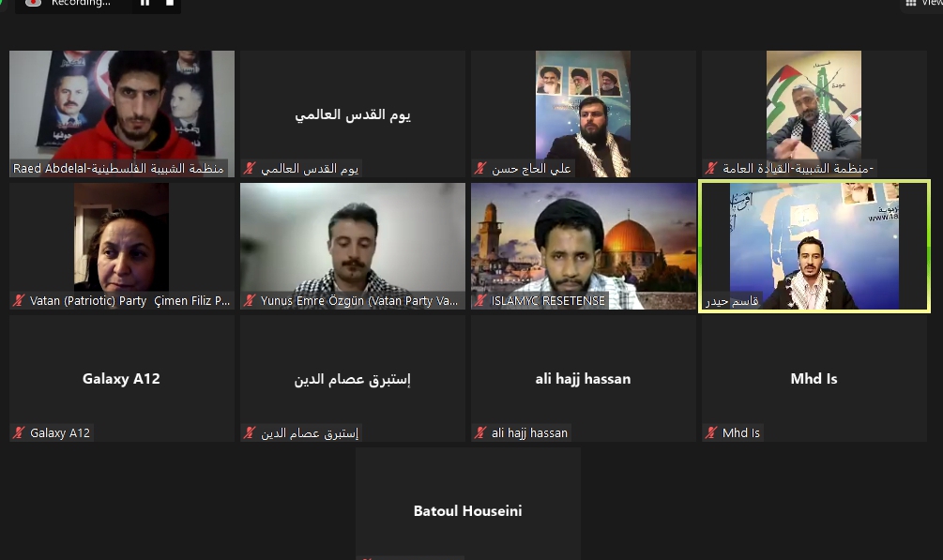Image resolution: width=943 pixels, height=560 pixels.
Task: Select the Galaxy A12 participant tile
Action: tap(122, 378)
